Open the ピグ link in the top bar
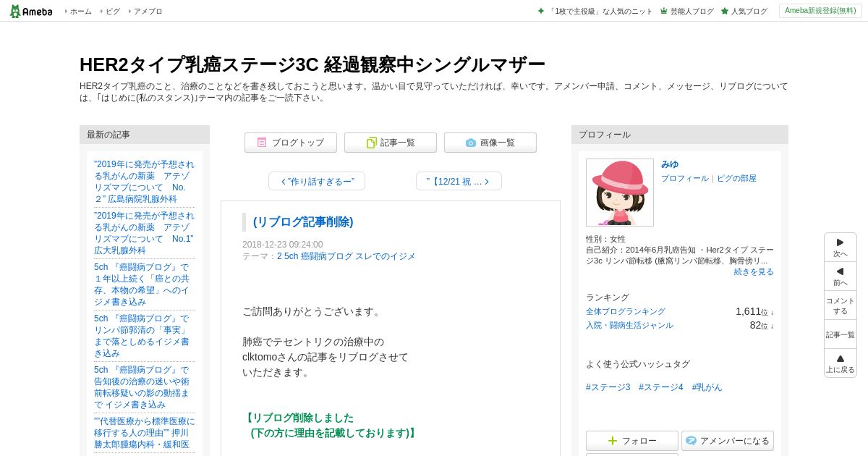Screen dimensions: 868x456 113,11
